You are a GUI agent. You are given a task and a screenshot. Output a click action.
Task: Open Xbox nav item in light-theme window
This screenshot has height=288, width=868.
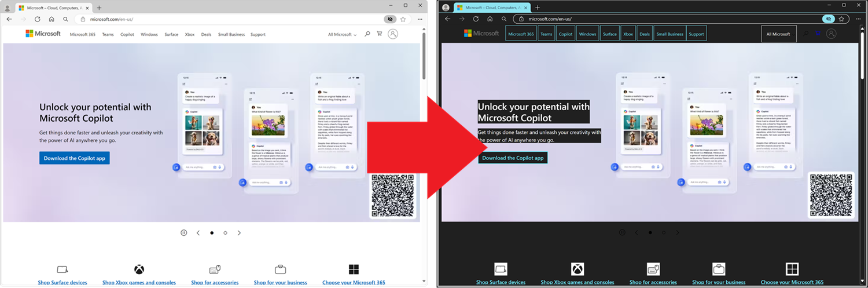click(x=190, y=34)
